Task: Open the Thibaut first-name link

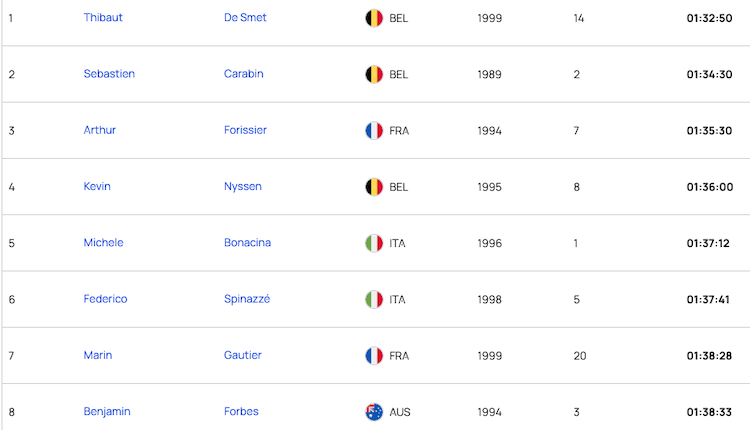Action: [103, 18]
